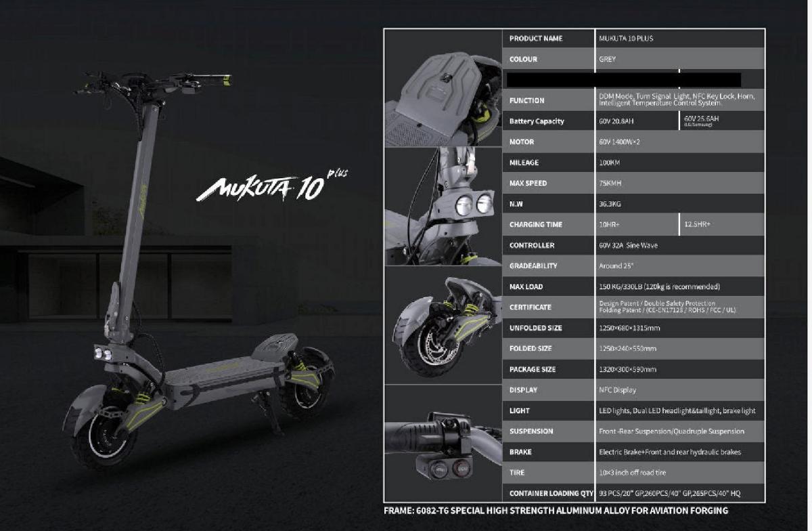Viewport: 812px width, 531px height.
Task: Select the '1320×300×590mm' value
Action: point(627,369)
